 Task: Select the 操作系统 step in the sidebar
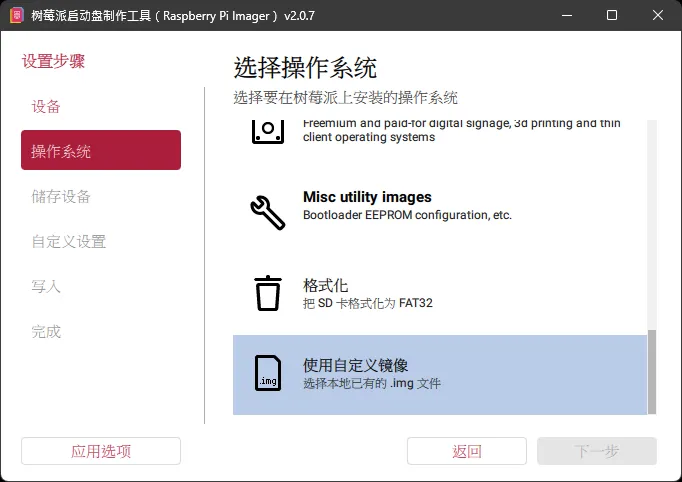[101, 150]
